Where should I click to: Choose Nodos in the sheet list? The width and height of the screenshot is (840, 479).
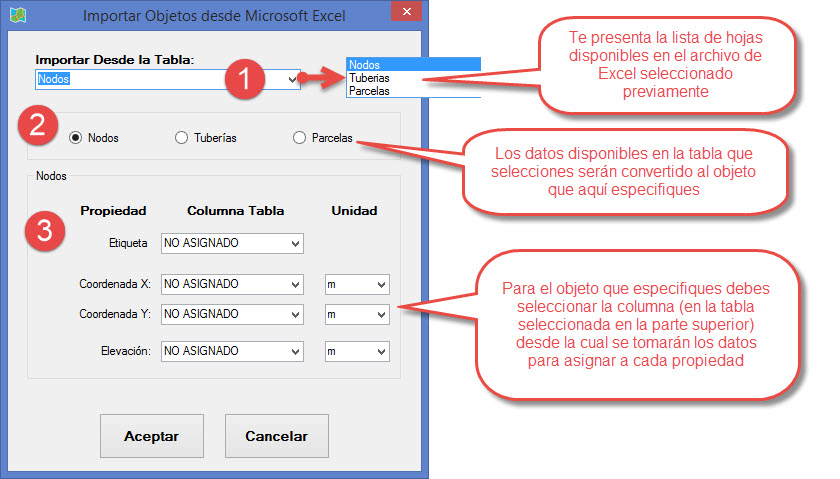414,64
